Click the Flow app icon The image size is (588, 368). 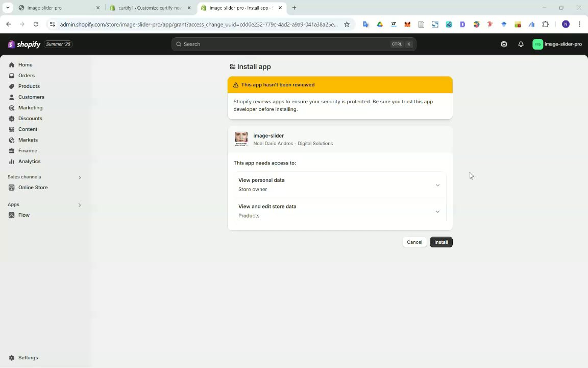tap(12, 215)
